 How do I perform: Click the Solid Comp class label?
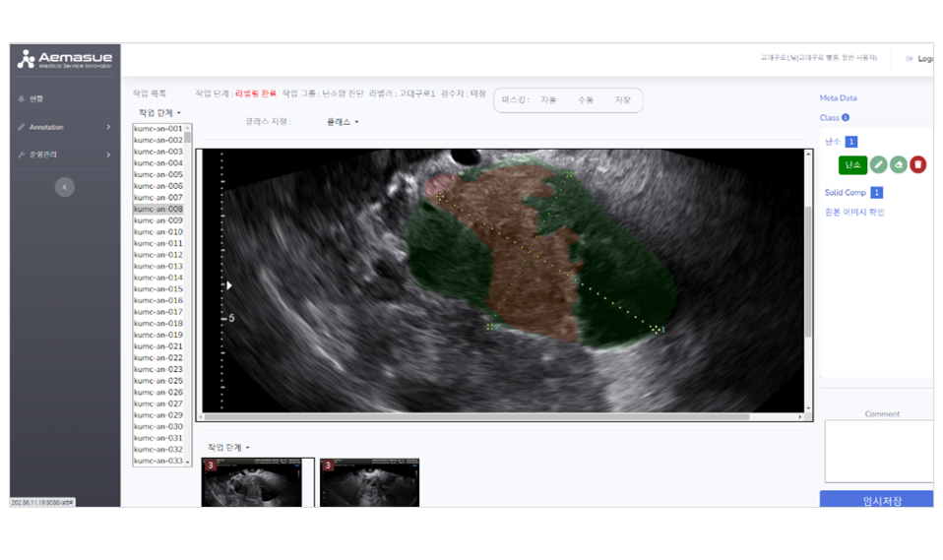tap(845, 193)
